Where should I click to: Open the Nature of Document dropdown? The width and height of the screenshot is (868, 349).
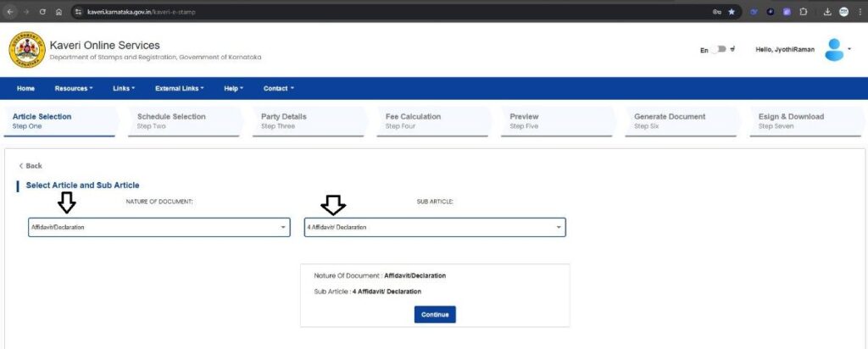click(159, 227)
